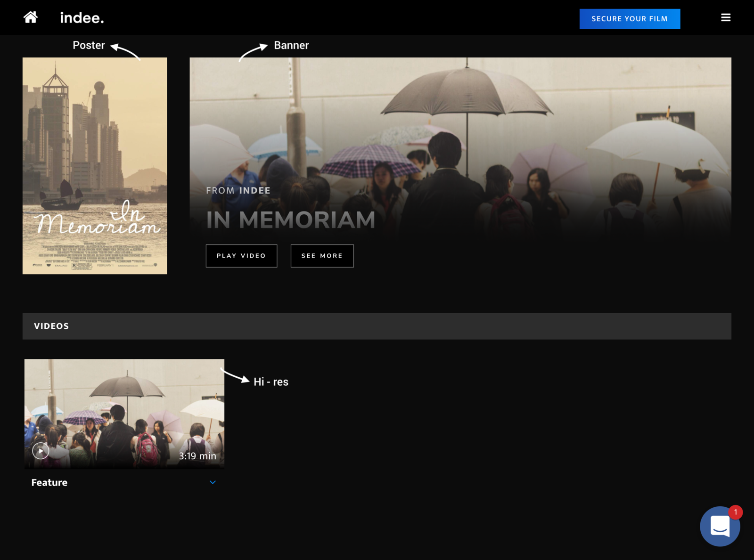Image resolution: width=754 pixels, height=560 pixels.
Task: Click the circular play icon on thumbnail
Action: [41, 451]
